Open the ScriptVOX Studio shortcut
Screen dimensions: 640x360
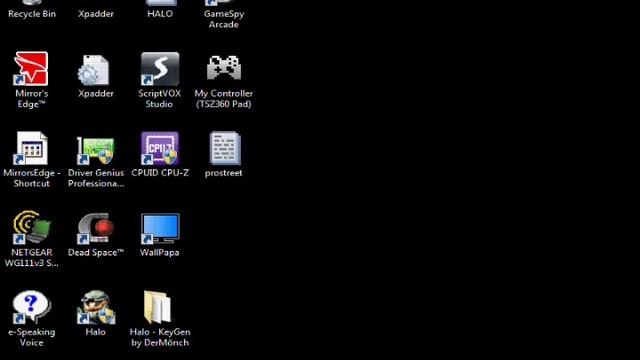click(x=160, y=69)
